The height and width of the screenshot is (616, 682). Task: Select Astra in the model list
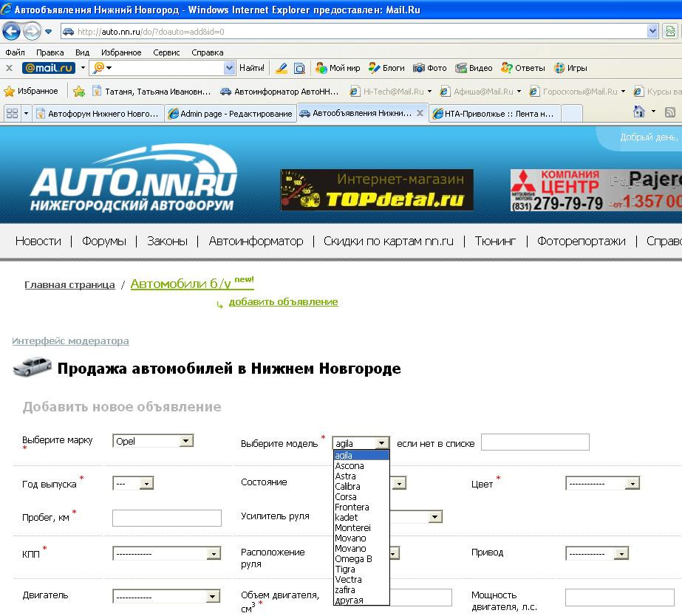[361, 476]
